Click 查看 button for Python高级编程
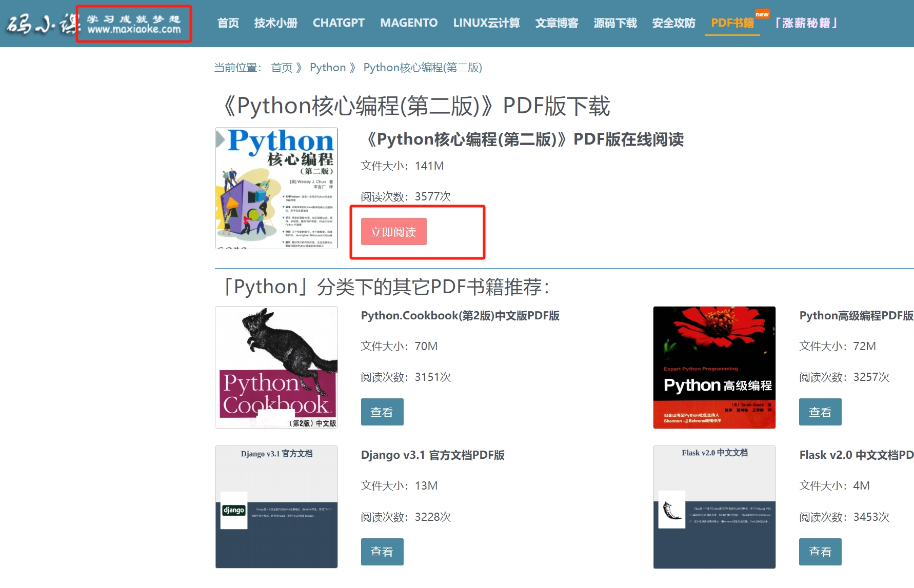The image size is (914, 588). (820, 412)
